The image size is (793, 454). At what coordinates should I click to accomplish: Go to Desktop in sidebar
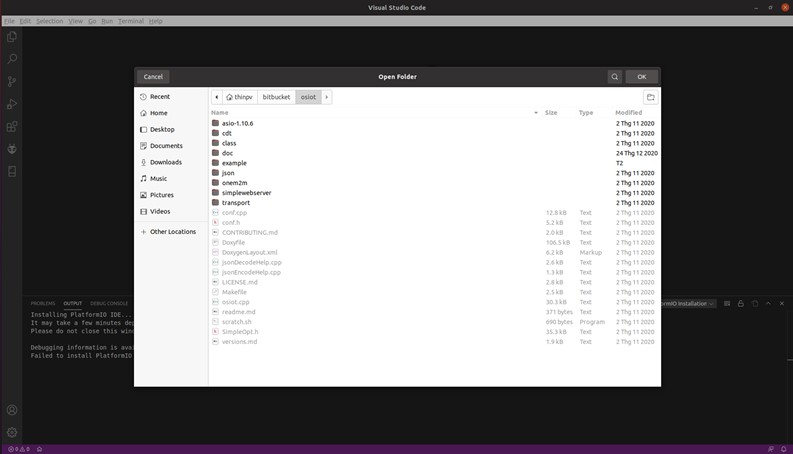tap(171, 129)
